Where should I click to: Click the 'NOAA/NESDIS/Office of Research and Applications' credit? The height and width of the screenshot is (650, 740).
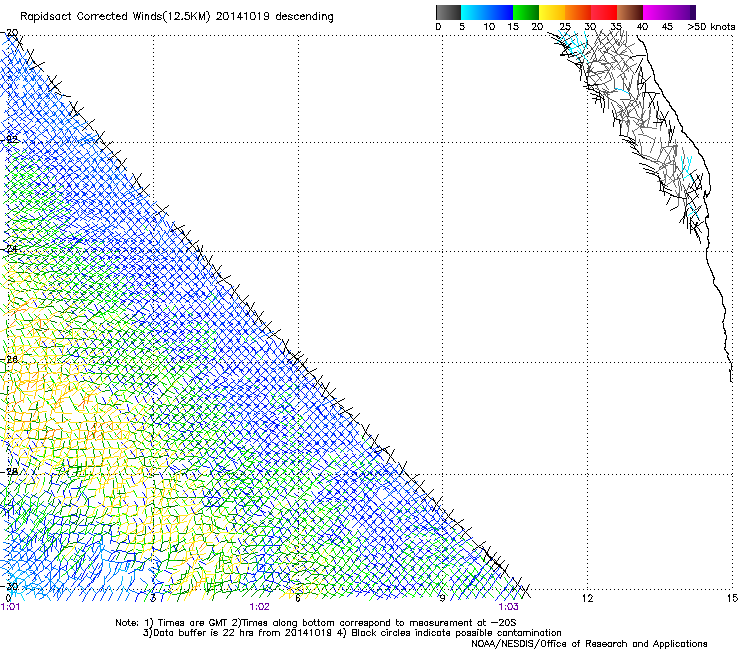coord(589,644)
